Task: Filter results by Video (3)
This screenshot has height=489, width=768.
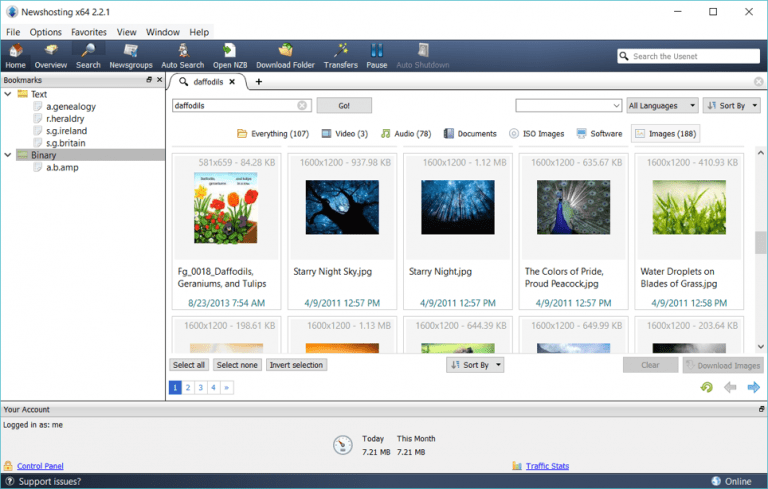Action: (345, 133)
